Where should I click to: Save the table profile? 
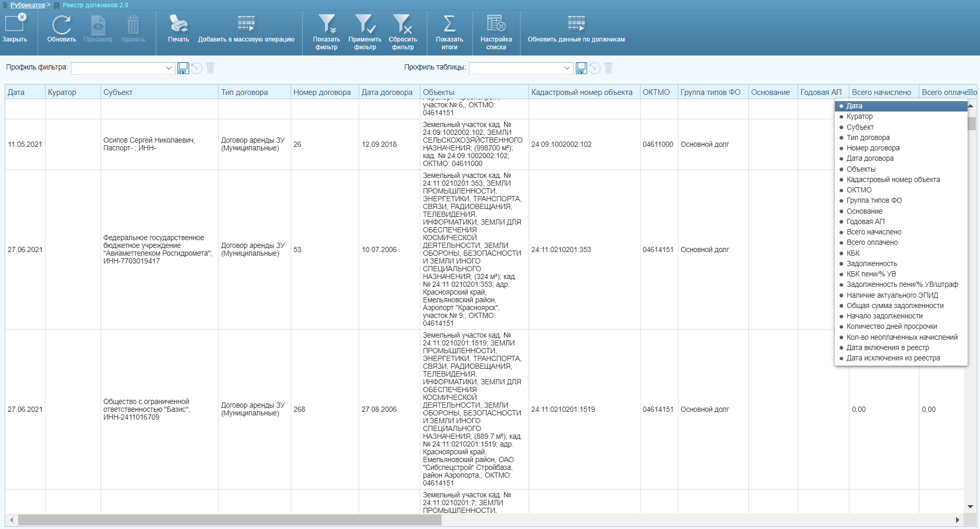(581, 68)
